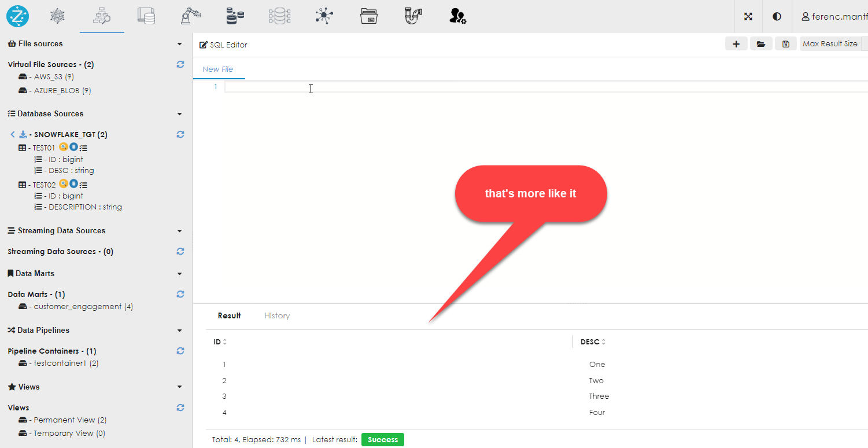The image size is (868, 448).
Task: Select the New File editor tab
Action: coord(218,69)
